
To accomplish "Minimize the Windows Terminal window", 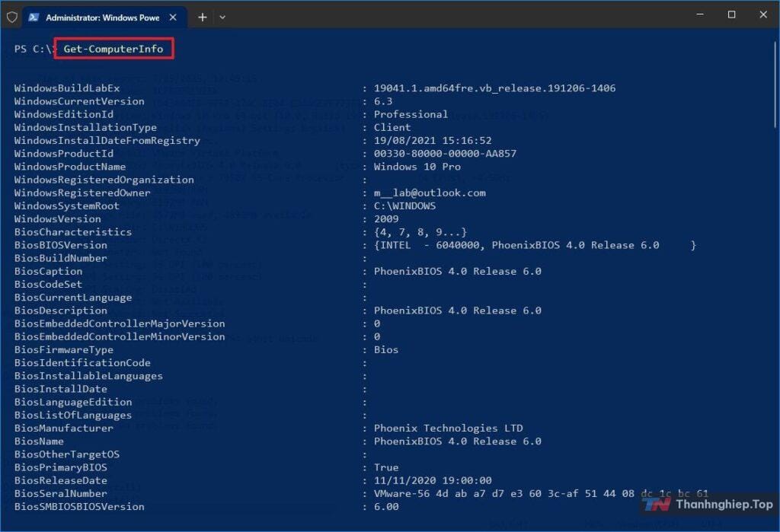I will pyautogui.click(x=700, y=15).
